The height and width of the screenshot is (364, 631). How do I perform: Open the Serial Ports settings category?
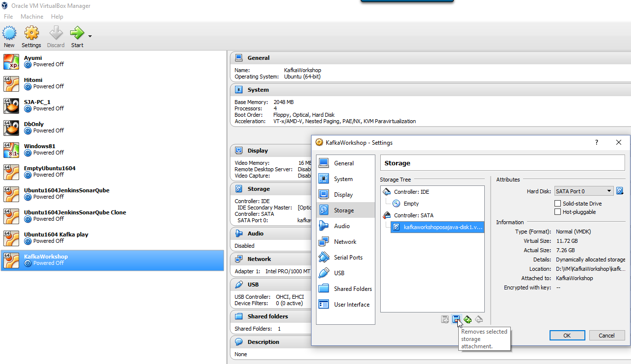(345, 258)
